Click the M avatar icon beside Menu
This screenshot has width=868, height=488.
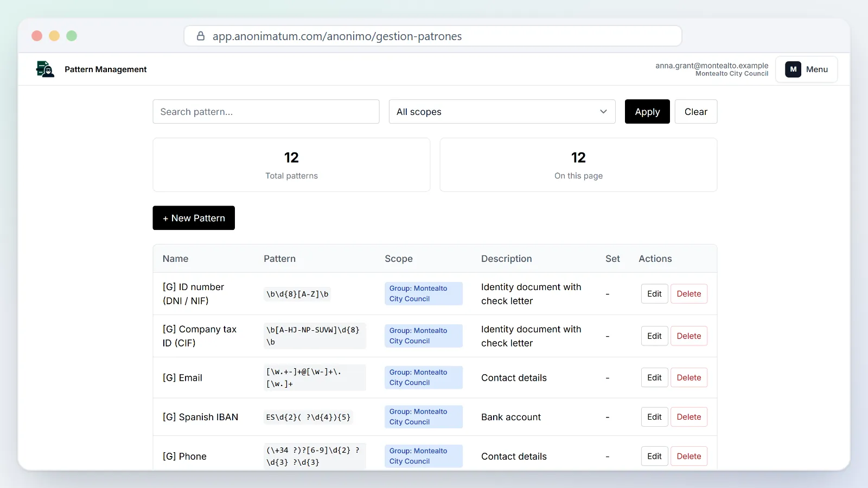tap(793, 69)
